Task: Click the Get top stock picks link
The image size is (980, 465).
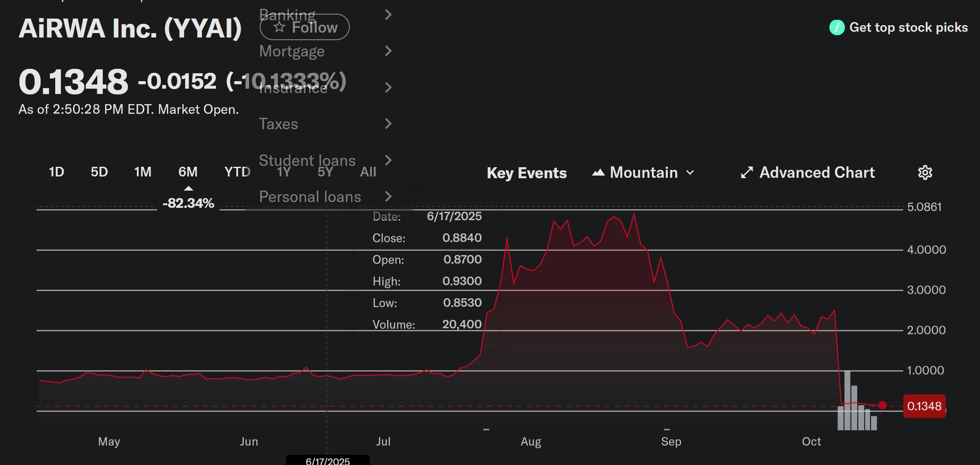Action: click(x=899, y=27)
